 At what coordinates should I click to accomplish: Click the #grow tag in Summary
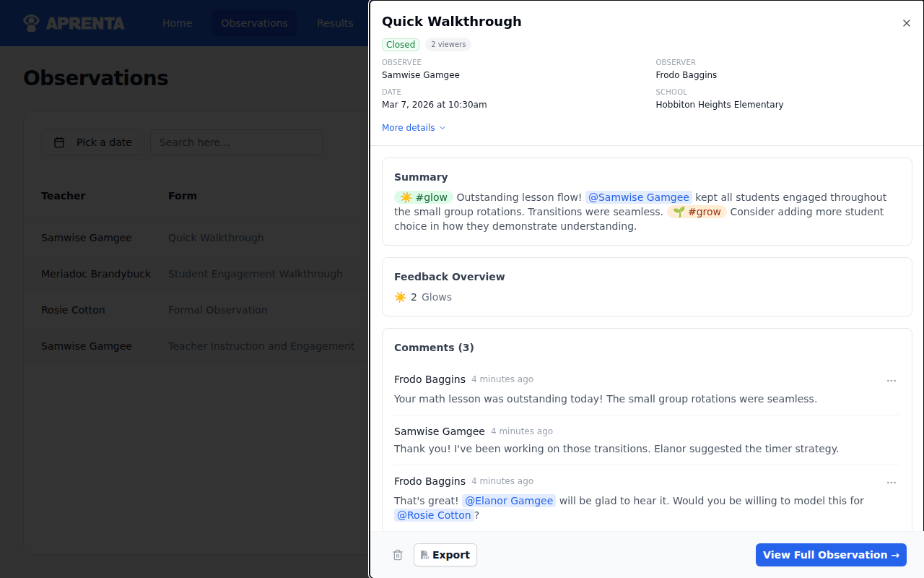(697, 212)
